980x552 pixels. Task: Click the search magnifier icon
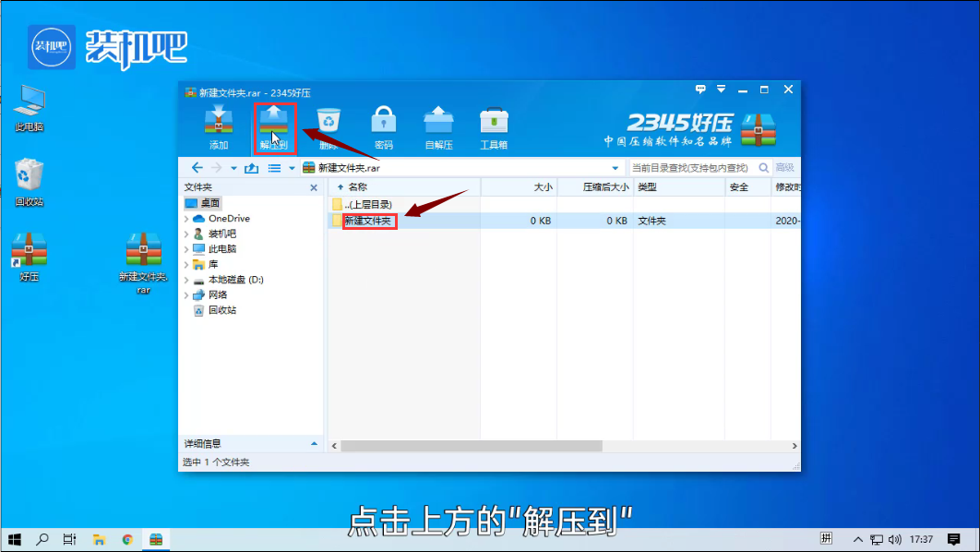pyautogui.click(x=763, y=168)
